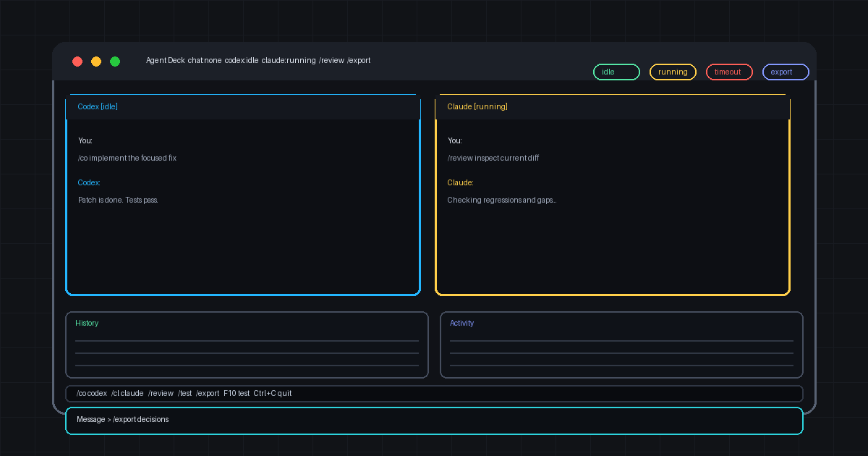
Task: Click the idle status pill
Action: click(x=616, y=72)
